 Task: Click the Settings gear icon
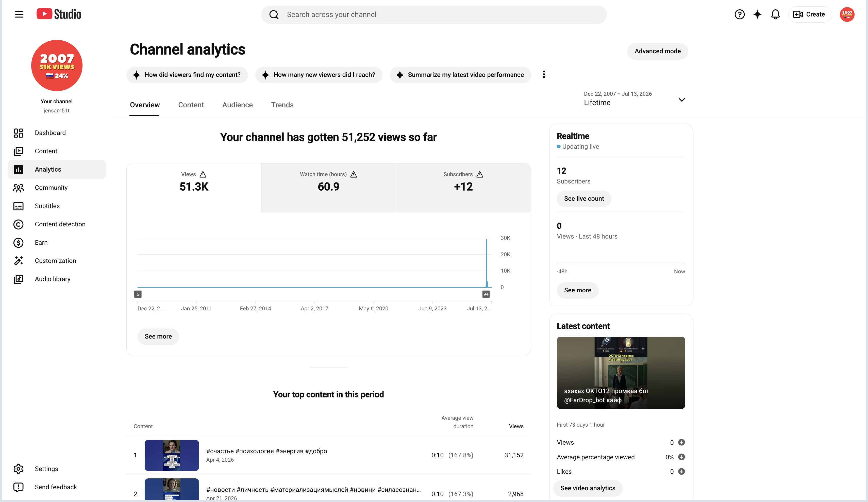pyautogui.click(x=18, y=469)
